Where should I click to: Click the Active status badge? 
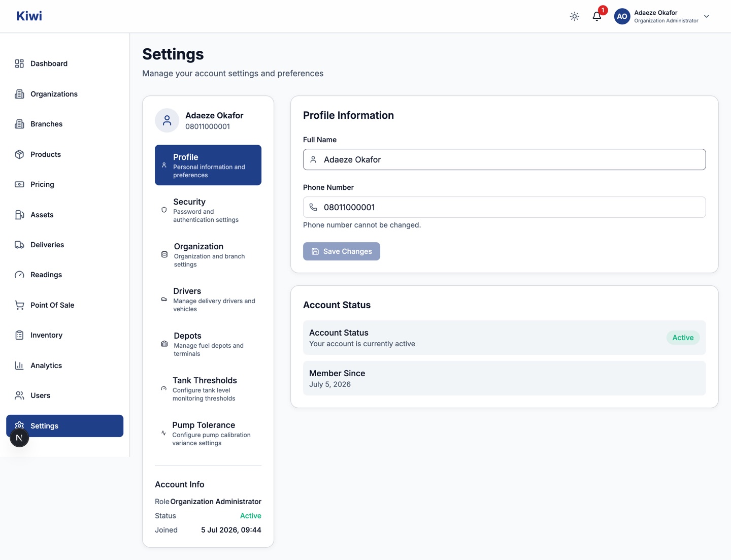click(x=683, y=338)
